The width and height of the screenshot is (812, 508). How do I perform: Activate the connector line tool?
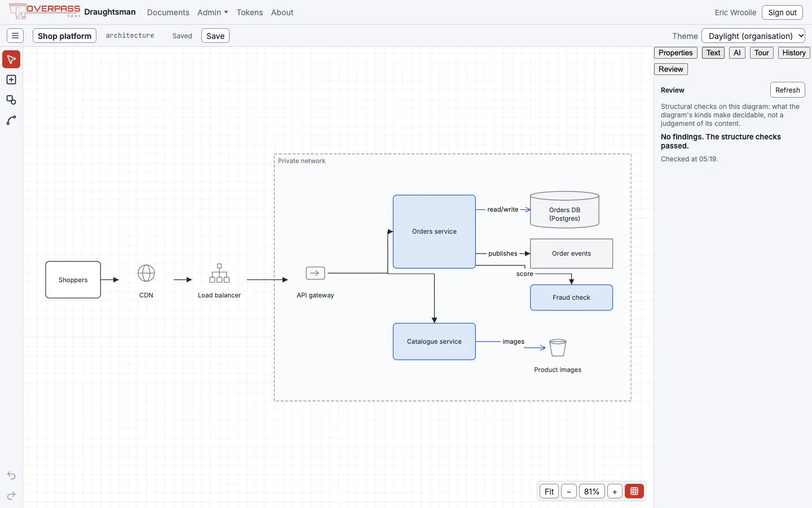click(11, 120)
